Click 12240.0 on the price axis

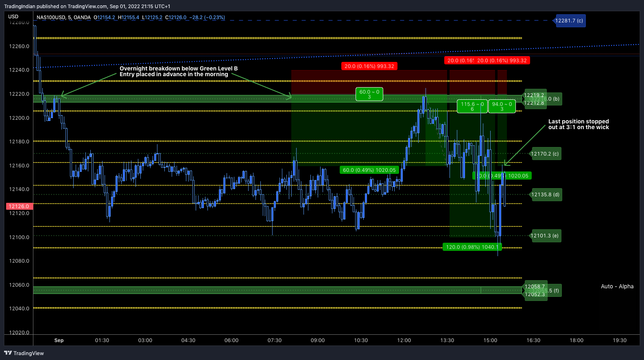point(19,70)
